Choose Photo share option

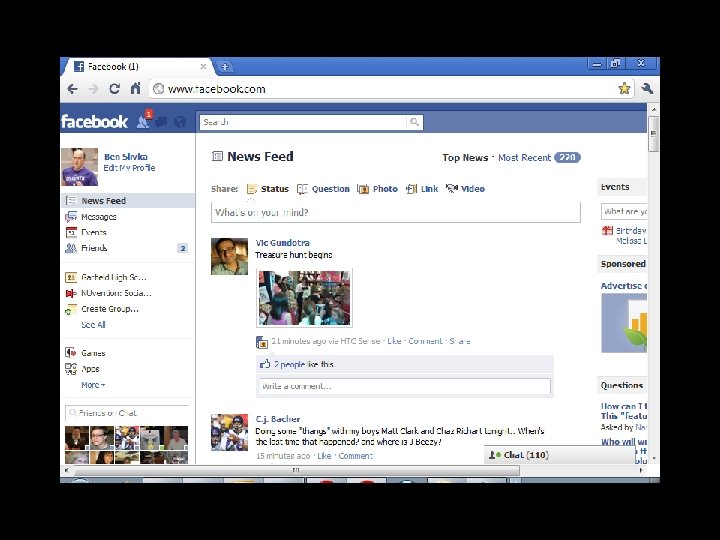click(377, 189)
